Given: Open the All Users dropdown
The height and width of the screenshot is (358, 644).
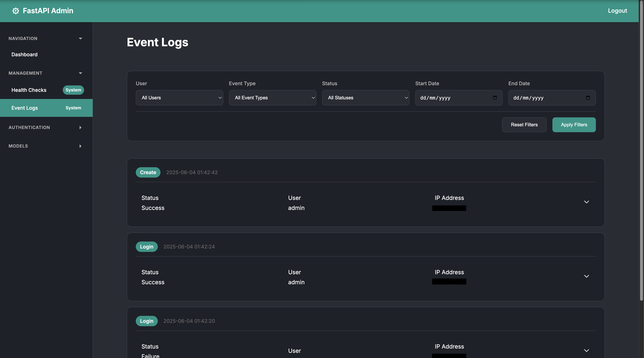Looking at the screenshot, I should [179, 98].
